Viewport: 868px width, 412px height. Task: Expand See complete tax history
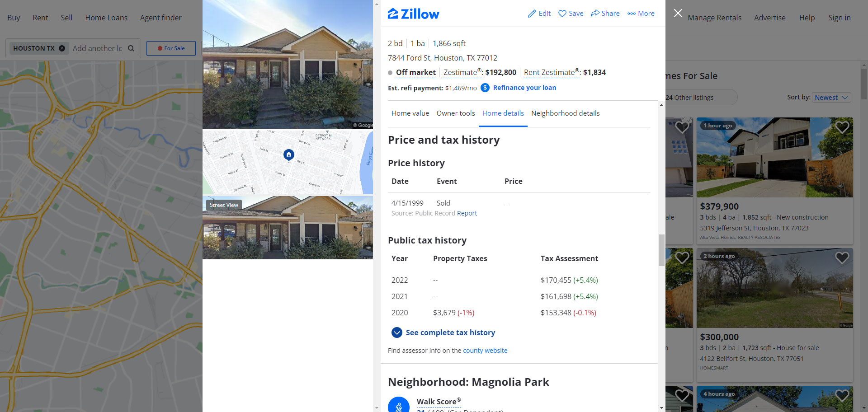coord(443,332)
